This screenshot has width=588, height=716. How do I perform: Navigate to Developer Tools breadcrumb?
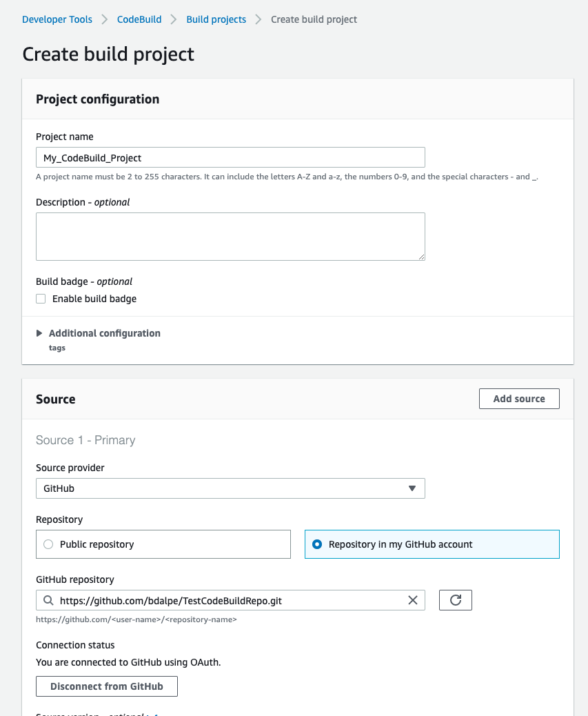[57, 19]
